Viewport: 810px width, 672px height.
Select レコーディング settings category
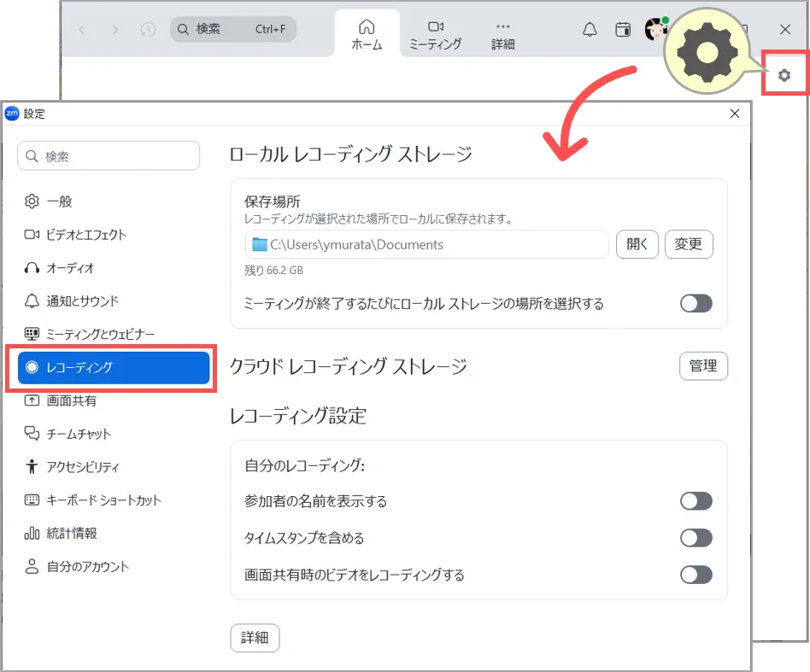(114, 367)
